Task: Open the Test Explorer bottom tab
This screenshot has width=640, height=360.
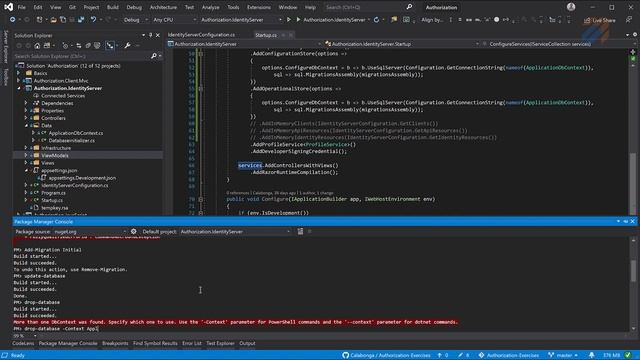Action: pyautogui.click(x=220, y=343)
